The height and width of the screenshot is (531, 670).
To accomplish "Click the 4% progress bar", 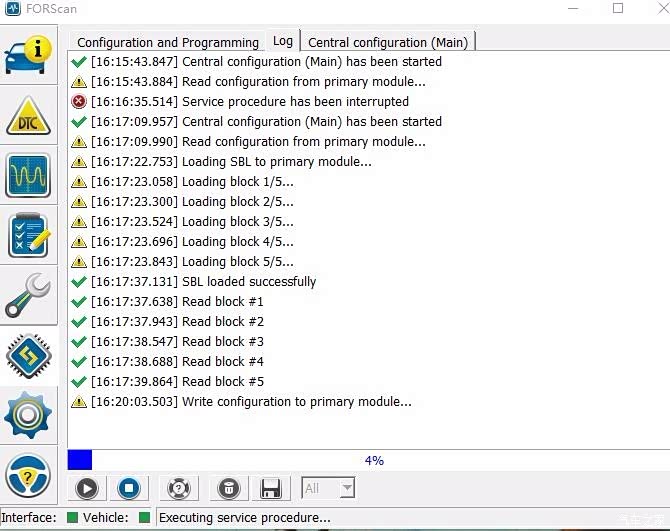I will (368, 460).
